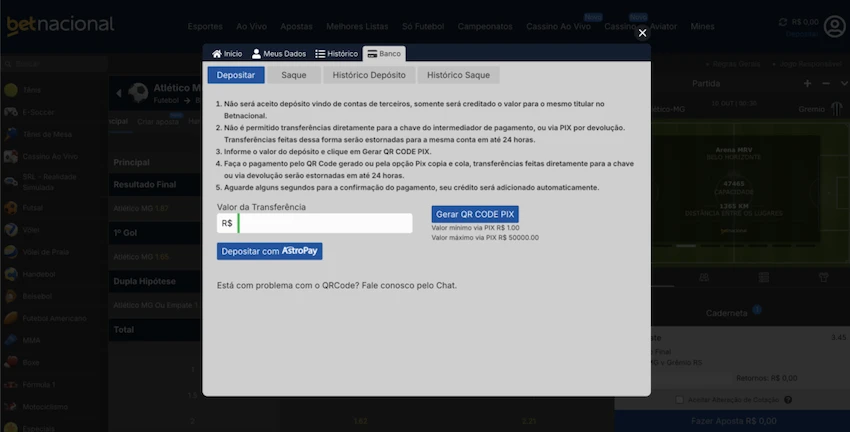Click the plus icon in Partida panel
Viewport: 850px width, 432px height.
(x=808, y=83)
